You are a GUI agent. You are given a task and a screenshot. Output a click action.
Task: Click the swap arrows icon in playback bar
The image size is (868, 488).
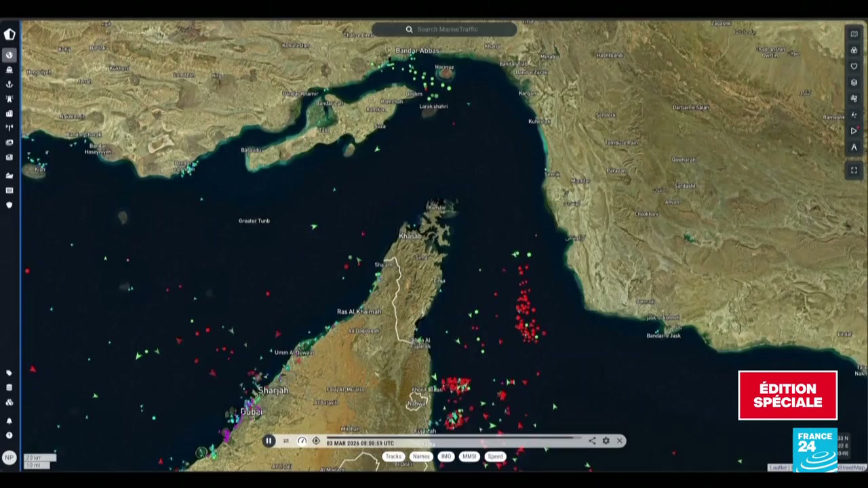click(x=285, y=441)
